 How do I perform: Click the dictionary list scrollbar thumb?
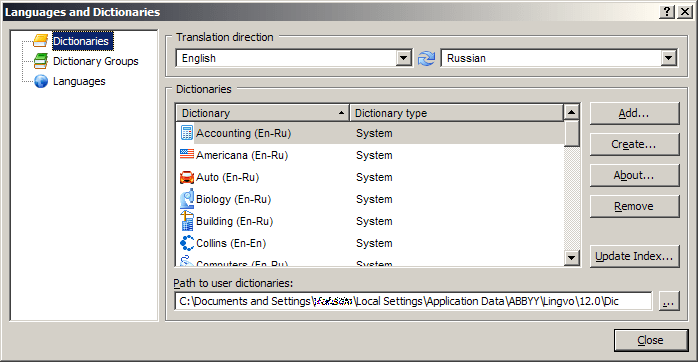572,134
